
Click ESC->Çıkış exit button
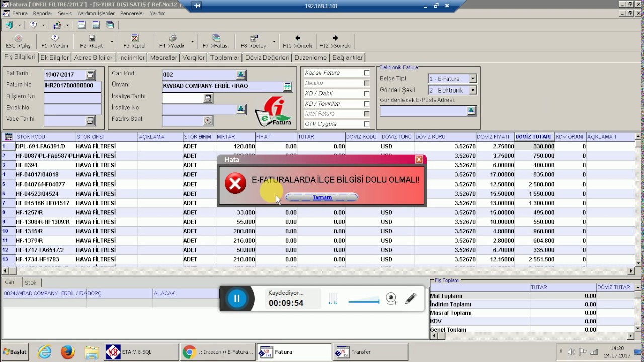(x=18, y=41)
